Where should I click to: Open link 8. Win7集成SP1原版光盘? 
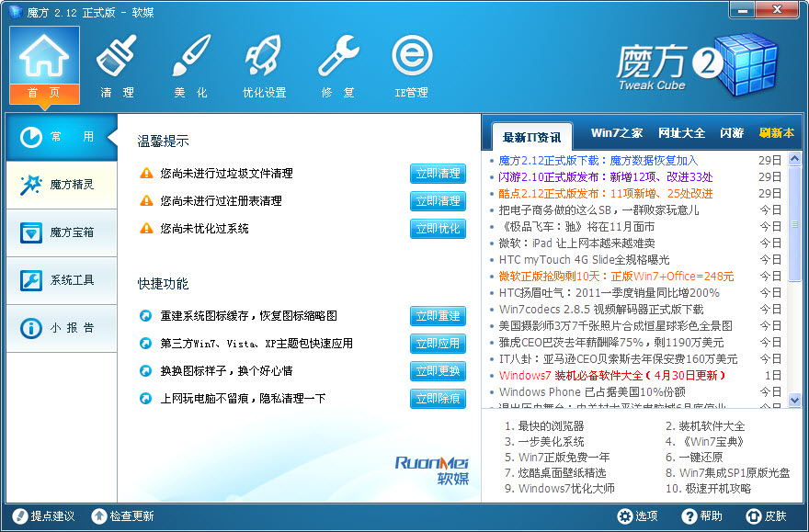point(728,472)
